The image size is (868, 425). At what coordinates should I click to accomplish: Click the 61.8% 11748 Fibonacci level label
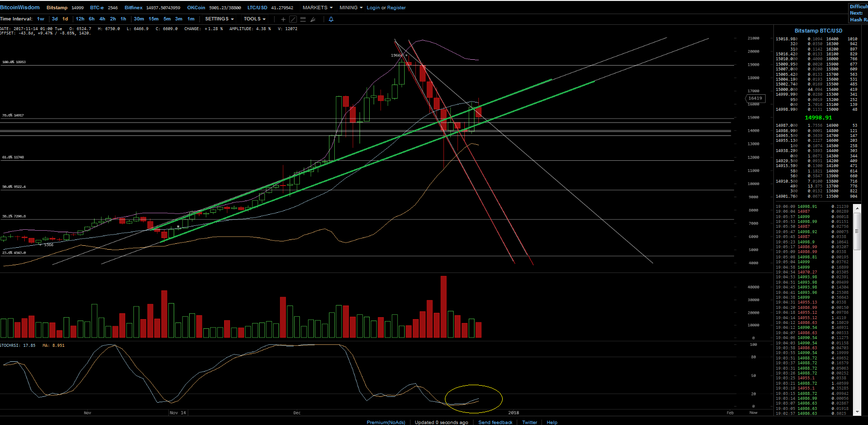click(x=13, y=157)
